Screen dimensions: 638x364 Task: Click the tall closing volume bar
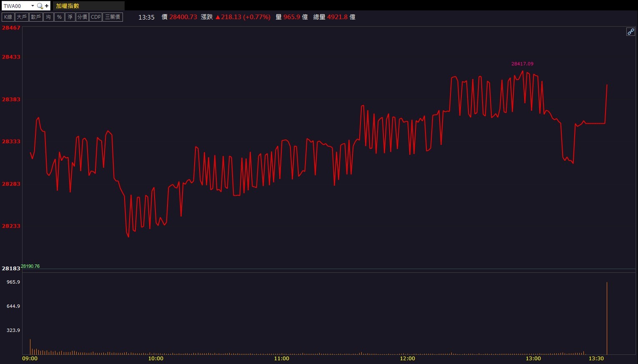tap(607, 319)
